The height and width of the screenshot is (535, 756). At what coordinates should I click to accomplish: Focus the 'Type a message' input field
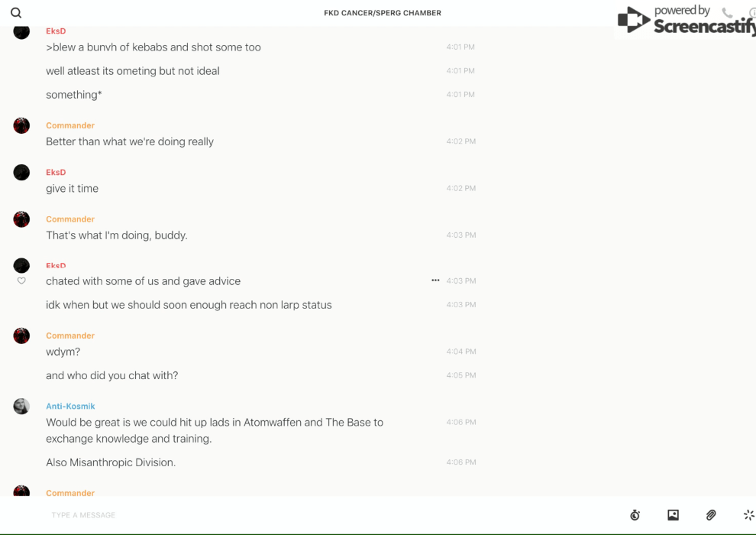click(305, 515)
